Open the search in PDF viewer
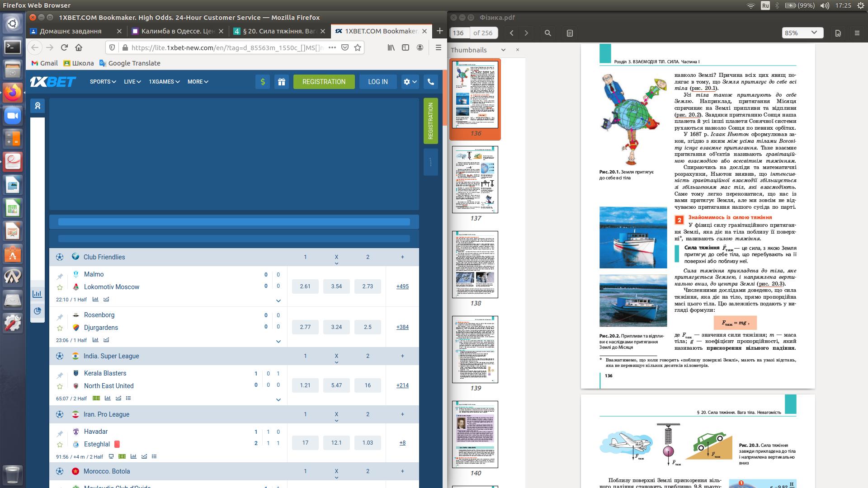Viewport: 868px width, 488px height. 547,33
